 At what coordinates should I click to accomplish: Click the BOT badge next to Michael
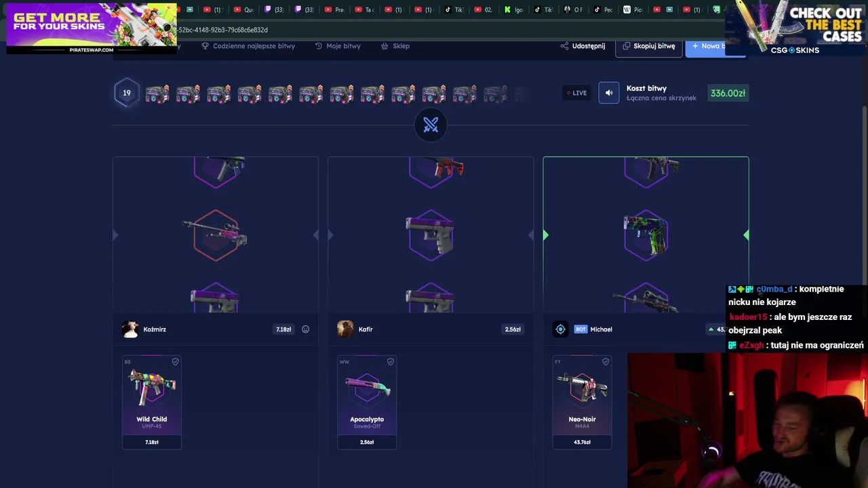click(x=580, y=329)
